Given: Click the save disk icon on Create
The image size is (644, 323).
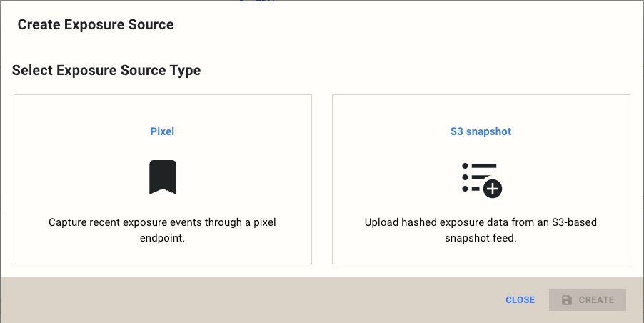Looking at the screenshot, I should pos(567,300).
